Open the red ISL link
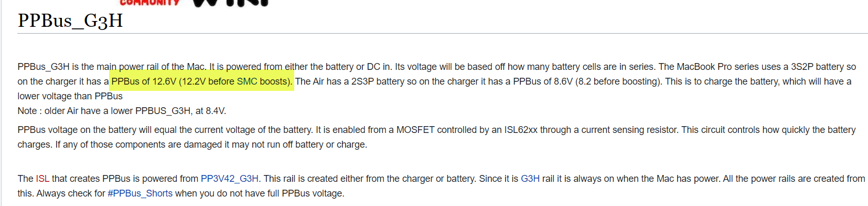 click(x=42, y=179)
